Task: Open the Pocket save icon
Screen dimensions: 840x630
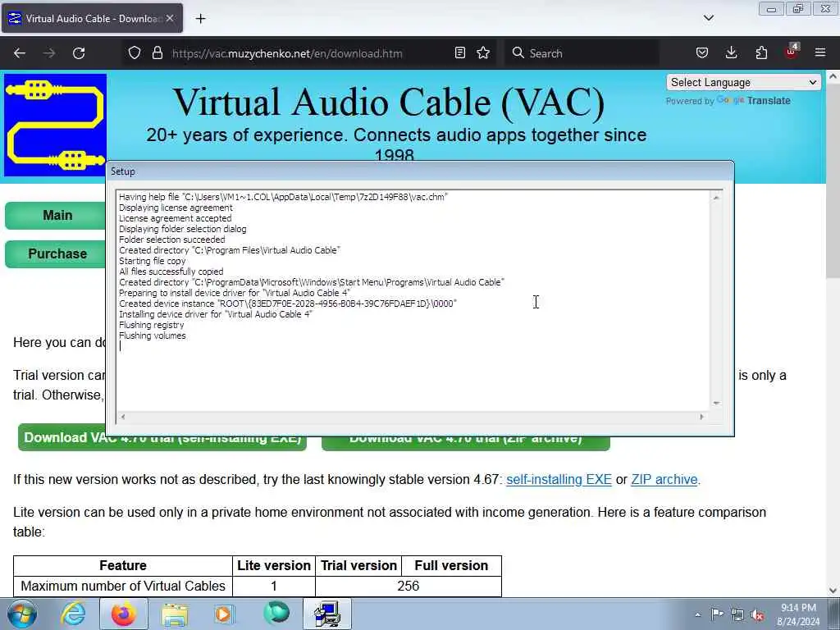Action: (x=702, y=52)
